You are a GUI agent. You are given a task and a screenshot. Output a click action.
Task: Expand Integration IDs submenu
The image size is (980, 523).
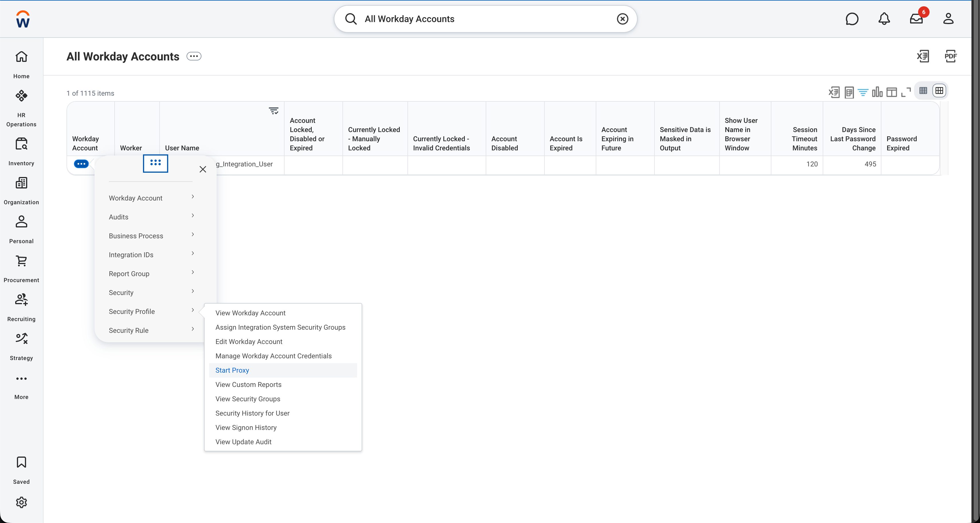(x=151, y=254)
